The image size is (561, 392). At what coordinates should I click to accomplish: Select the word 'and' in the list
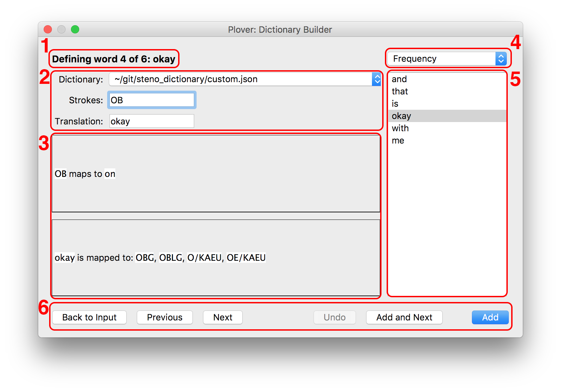[399, 79]
